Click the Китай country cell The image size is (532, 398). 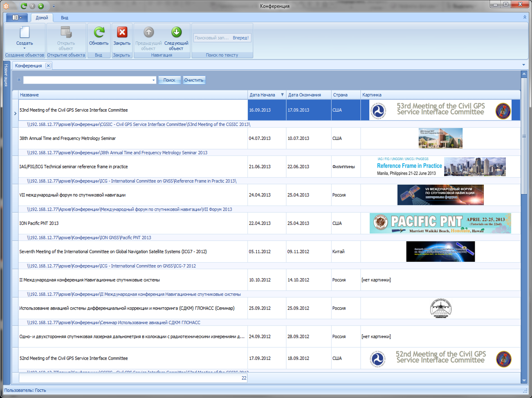point(346,252)
